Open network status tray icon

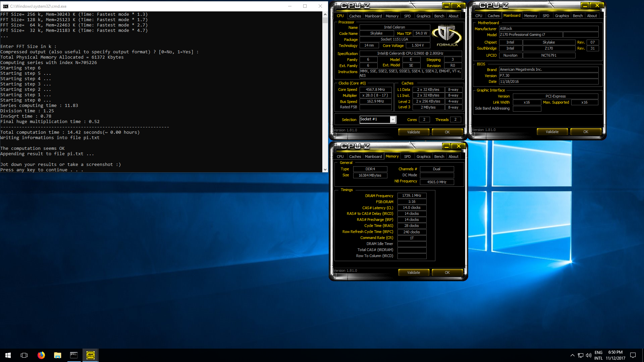coord(580,355)
